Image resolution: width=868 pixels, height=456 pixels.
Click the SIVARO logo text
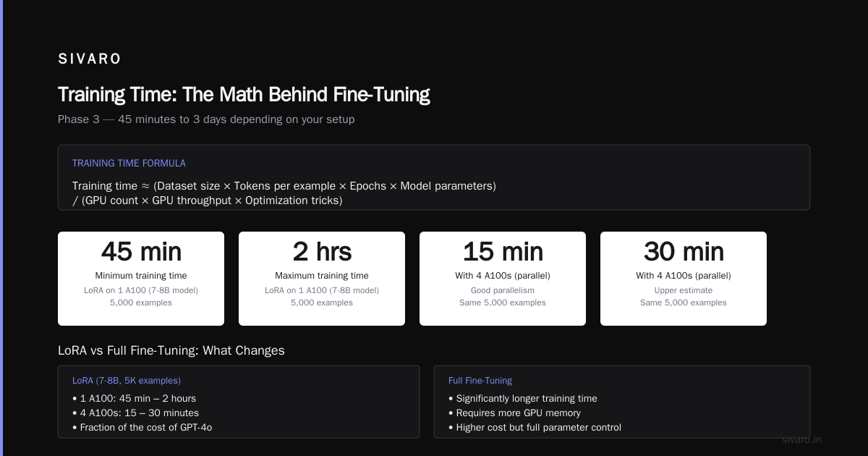(90, 59)
